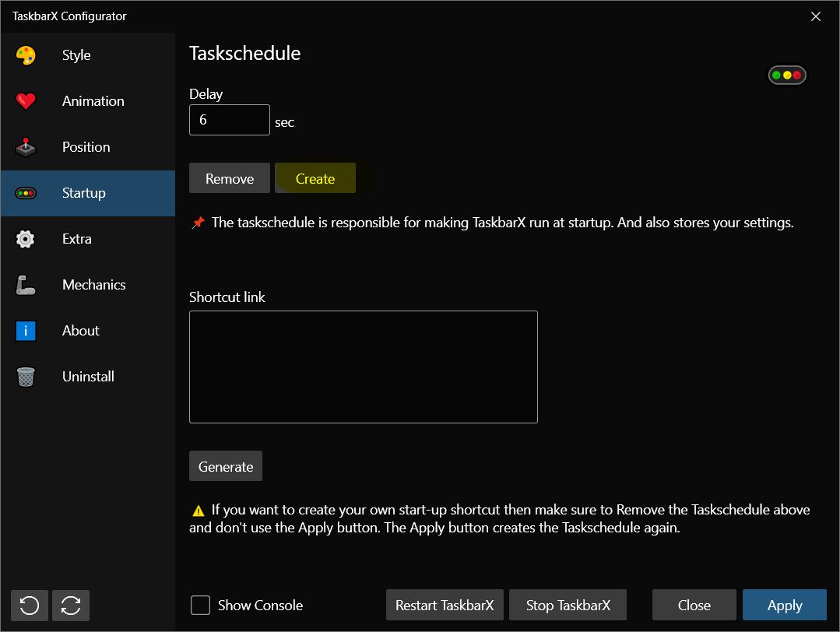Click the Mechanics robotic arm icon
840x632 pixels.
coord(26,285)
